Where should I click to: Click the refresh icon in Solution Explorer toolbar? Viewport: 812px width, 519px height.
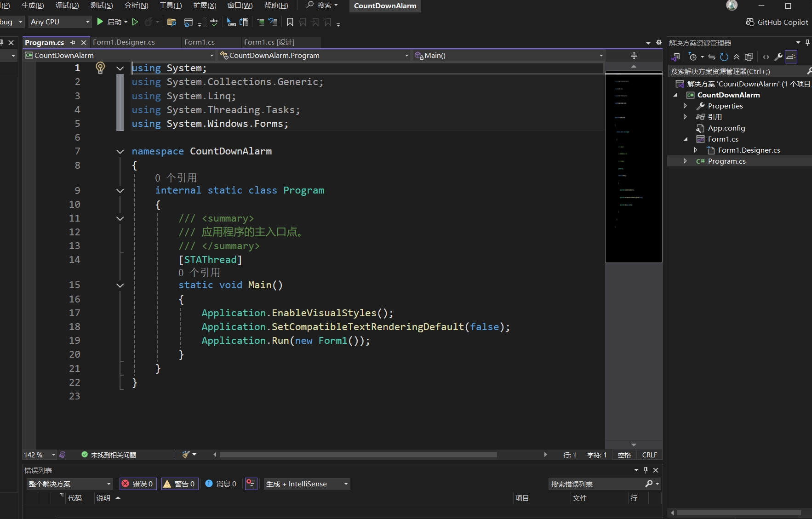pos(724,57)
